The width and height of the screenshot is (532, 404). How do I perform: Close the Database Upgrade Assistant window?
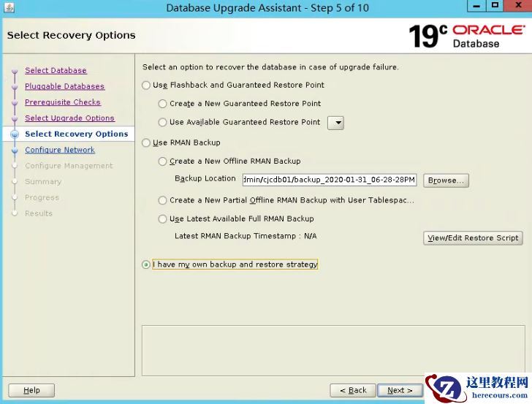518,6
